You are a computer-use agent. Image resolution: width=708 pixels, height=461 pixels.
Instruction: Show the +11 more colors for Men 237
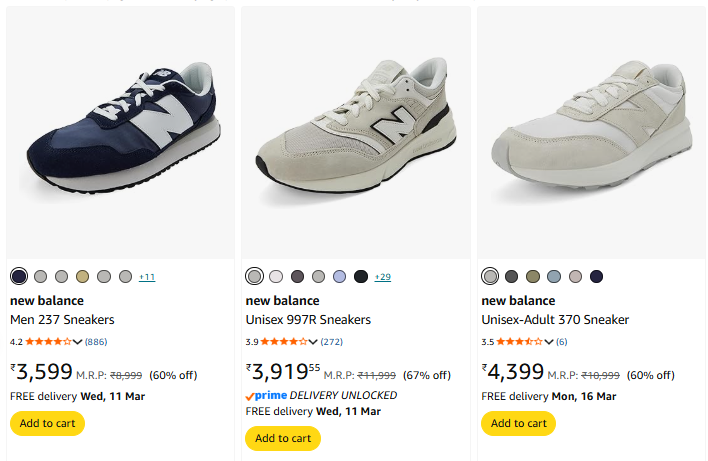pyautogui.click(x=147, y=276)
